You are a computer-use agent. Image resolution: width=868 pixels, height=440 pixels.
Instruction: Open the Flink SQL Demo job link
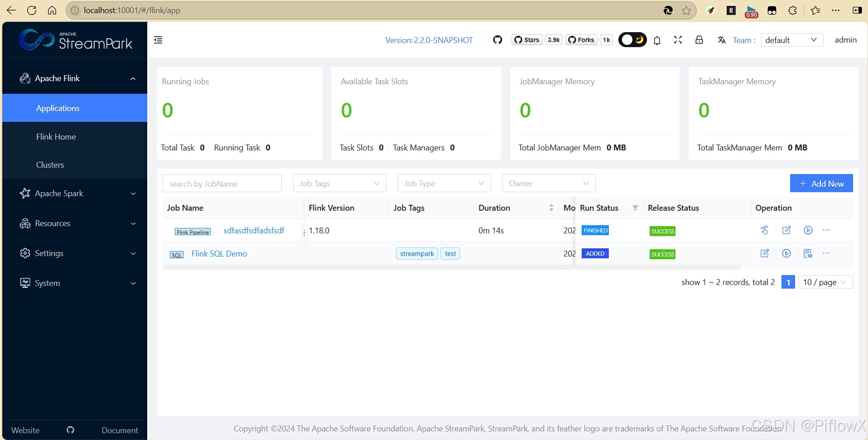click(219, 253)
